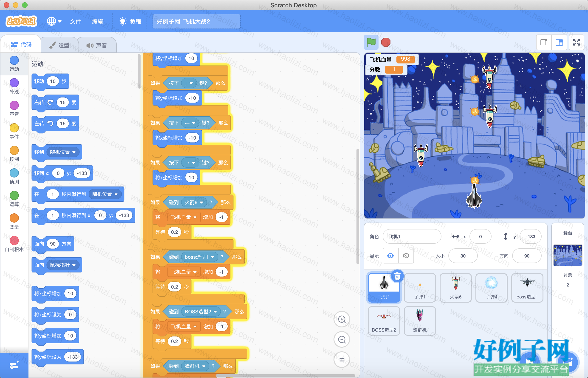588x378 pixels.
Task: Select the 运算 block category
Action: [14, 199]
